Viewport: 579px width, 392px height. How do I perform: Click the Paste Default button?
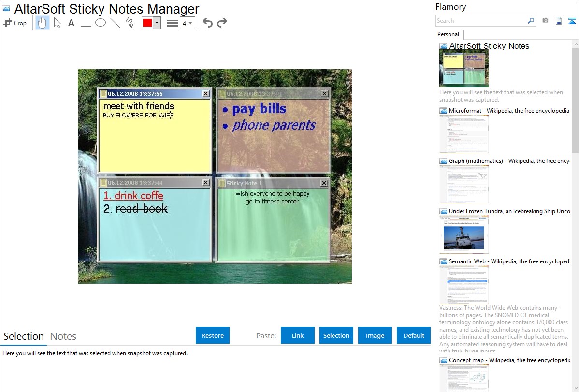414,335
